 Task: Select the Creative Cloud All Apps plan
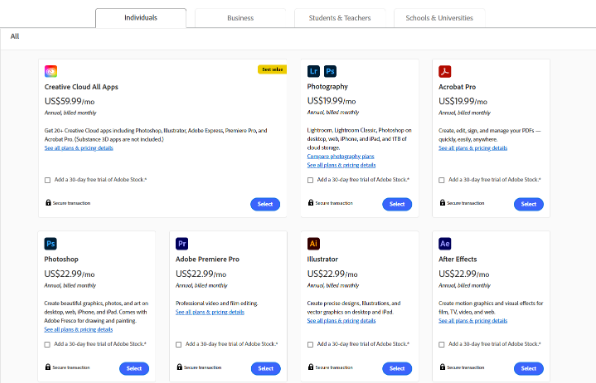coord(265,204)
